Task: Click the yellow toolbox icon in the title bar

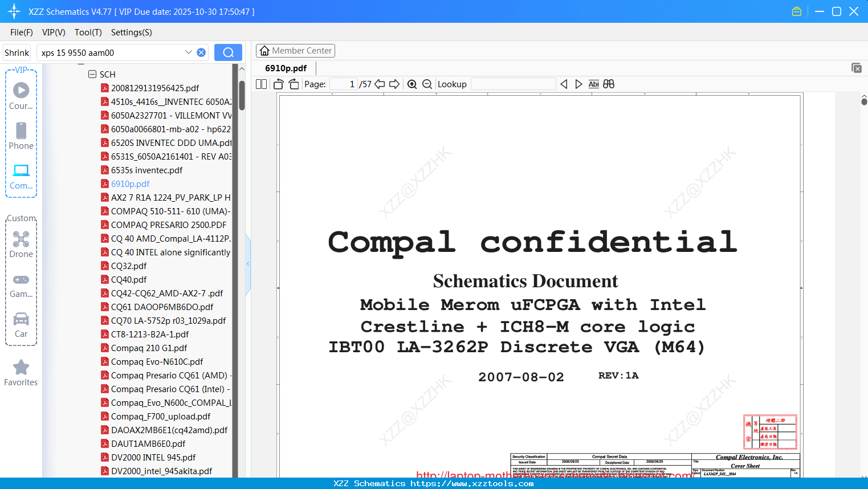Action: [797, 11]
